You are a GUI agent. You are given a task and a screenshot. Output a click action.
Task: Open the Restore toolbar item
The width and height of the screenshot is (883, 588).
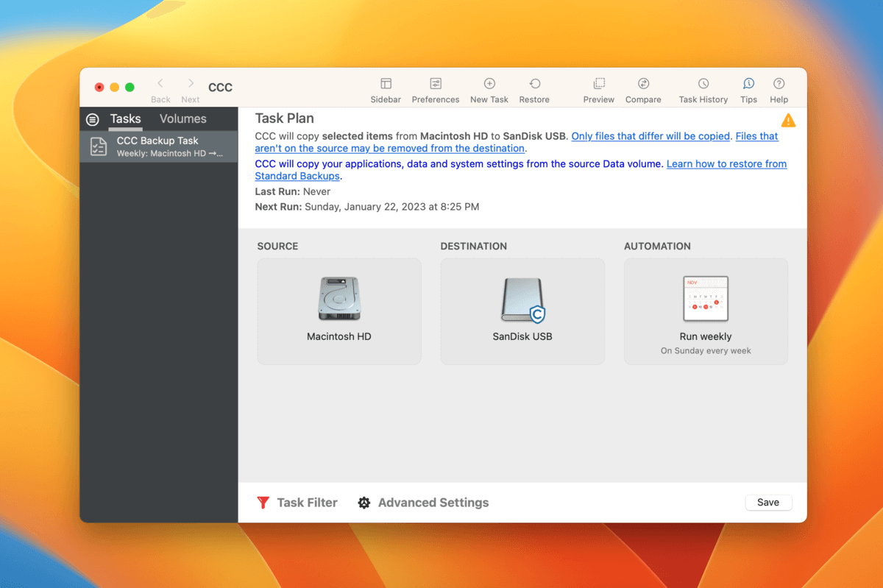[535, 84]
